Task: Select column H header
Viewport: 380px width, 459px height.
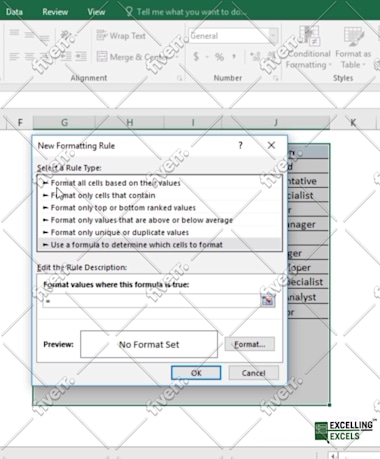Action: [130, 123]
